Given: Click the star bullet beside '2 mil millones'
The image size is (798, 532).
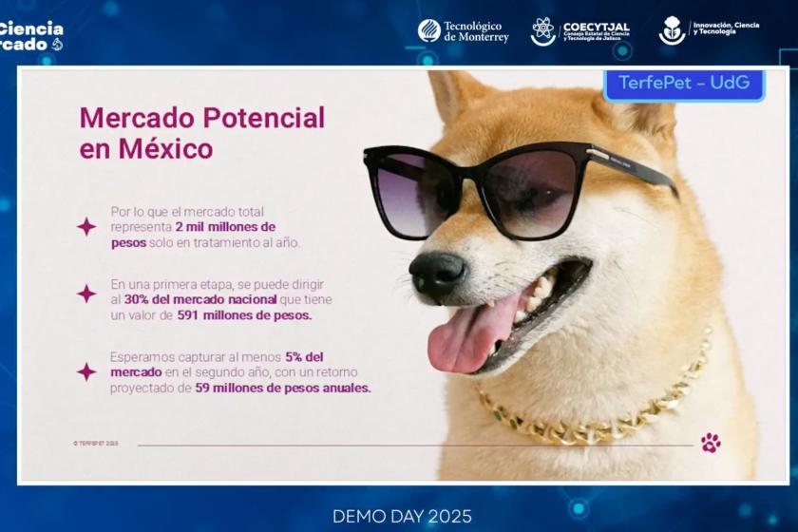Looking at the screenshot, I should point(86,226).
